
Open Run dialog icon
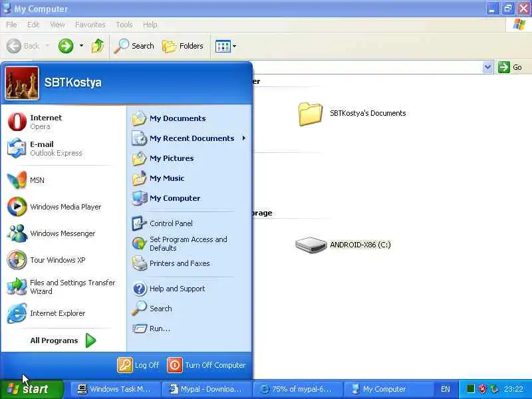(x=139, y=329)
